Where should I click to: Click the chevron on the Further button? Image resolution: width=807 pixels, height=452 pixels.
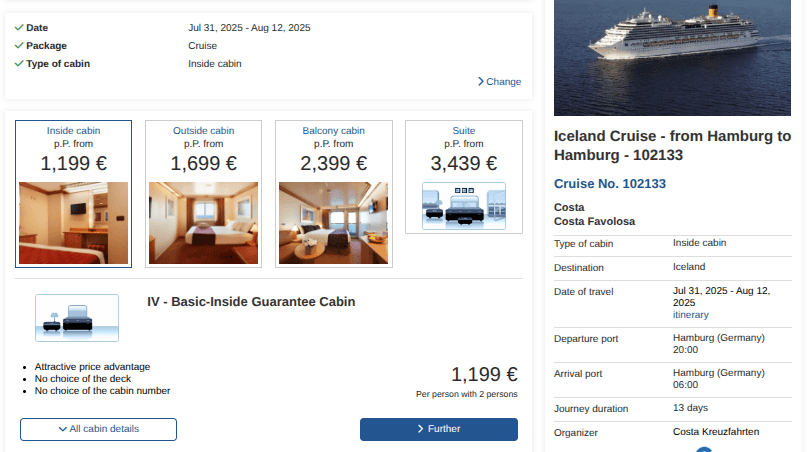421,429
